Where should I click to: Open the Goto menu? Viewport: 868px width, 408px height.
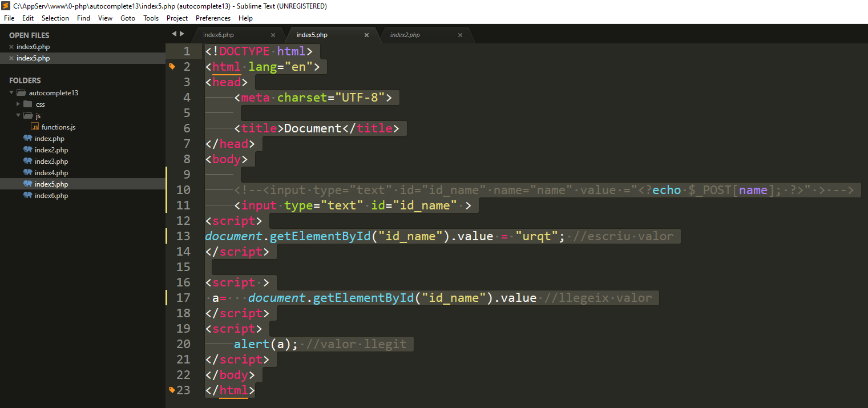tap(128, 18)
